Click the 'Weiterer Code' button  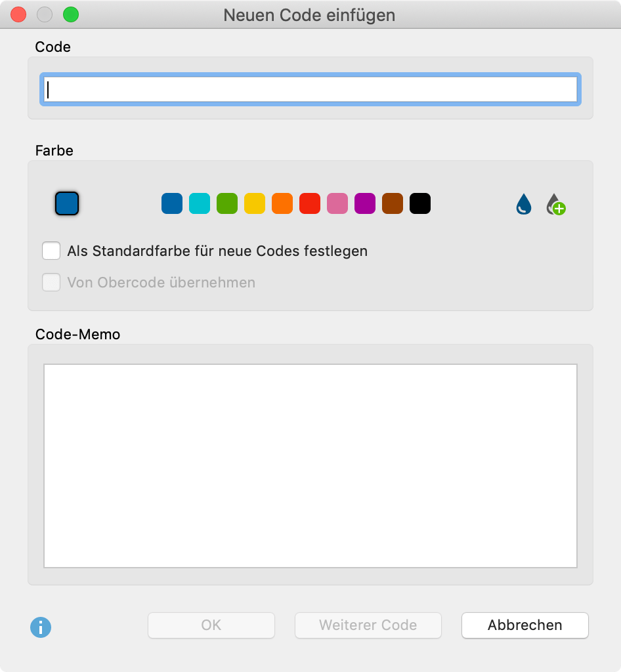368,625
